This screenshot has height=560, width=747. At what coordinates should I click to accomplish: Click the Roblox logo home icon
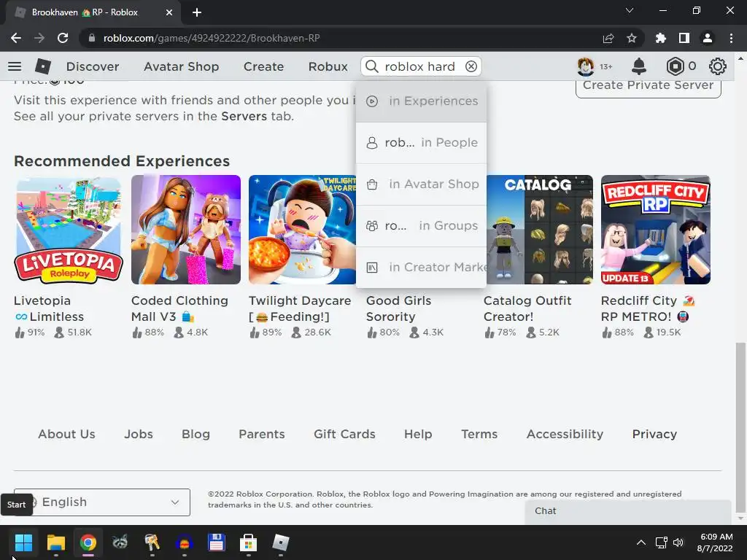(43, 66)
